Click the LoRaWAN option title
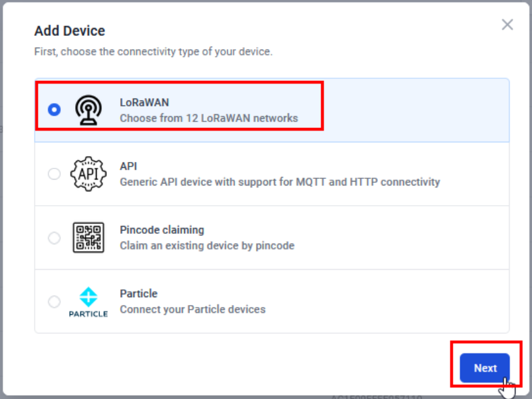The image size is (532, 399). [x=144, y=103]
